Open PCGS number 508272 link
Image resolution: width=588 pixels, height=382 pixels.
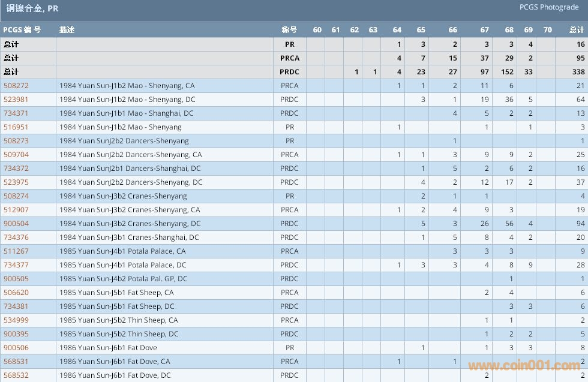pos(16,86)
